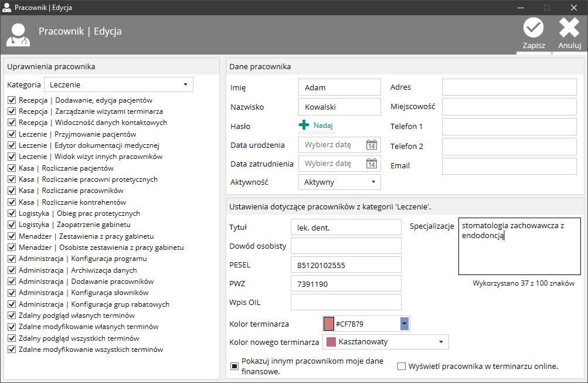
Task: Click the Wpis OIL input field
Action: (346, 302)
